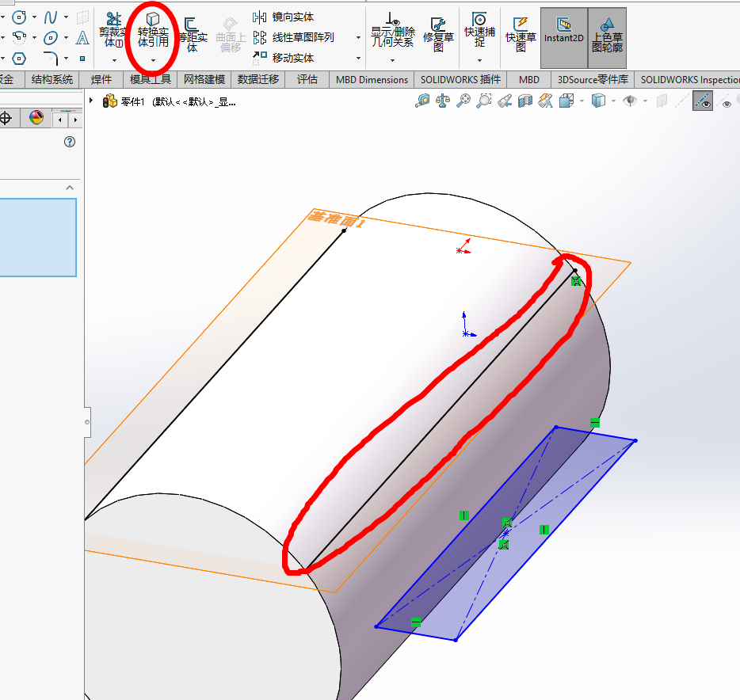Select the sketch Point tool
This screenshot has height=700, width=740.
coord(82,59)
